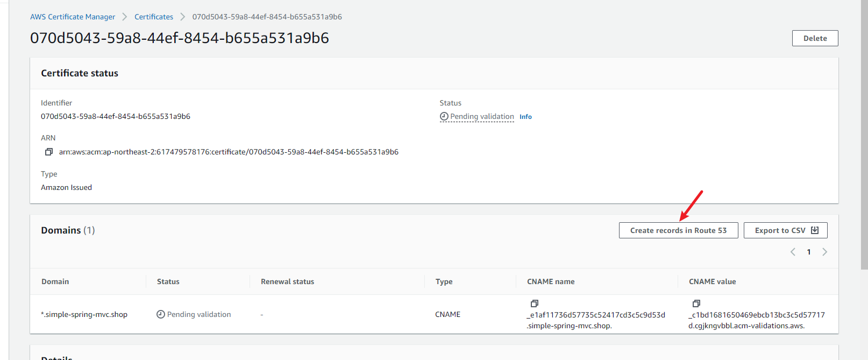Click the certificate ID breadcrumb text

(267, 17)
